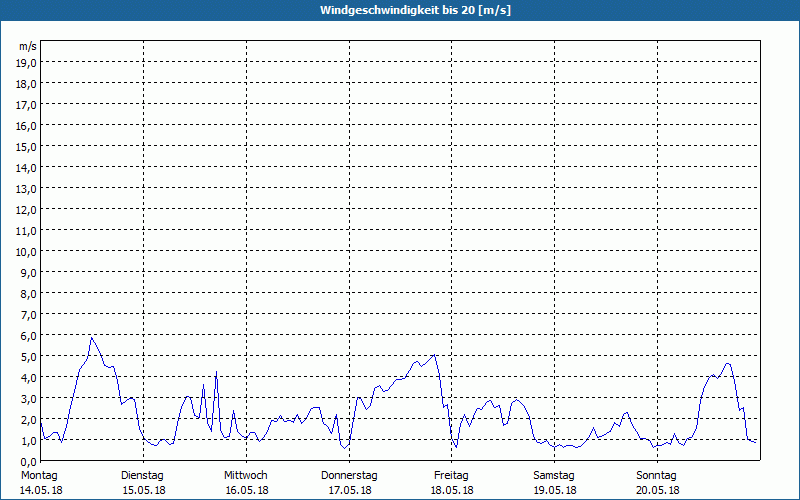This screenshot has width=800, height=500.
Task: Click the 8,0 axis label
Action: (x=29, y=294)
